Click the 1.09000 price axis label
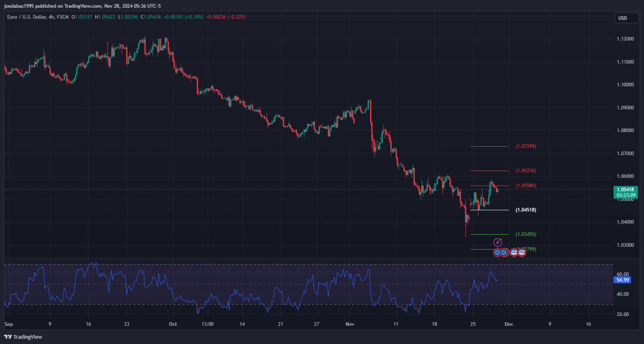 [625, 108]
